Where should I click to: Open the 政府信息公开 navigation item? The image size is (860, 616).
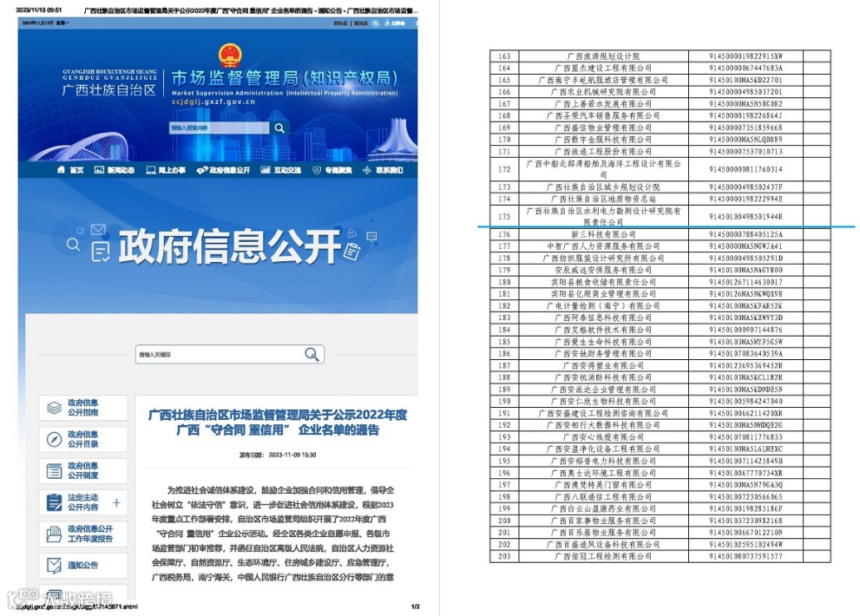[x=229, y=170]
